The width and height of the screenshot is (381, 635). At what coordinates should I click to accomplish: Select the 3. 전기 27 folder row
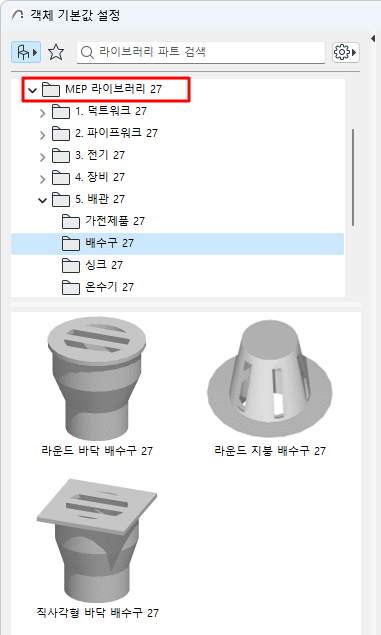(177, 155)
